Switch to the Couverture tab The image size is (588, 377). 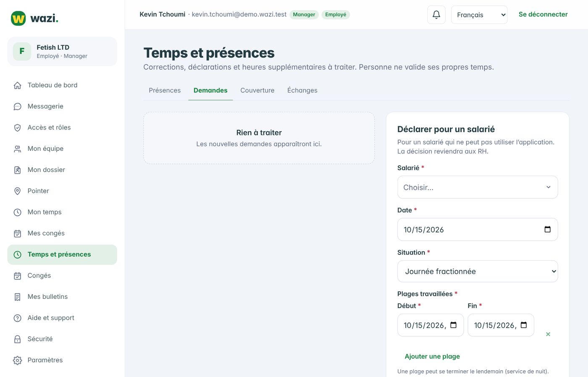click(x=257, y=90)
